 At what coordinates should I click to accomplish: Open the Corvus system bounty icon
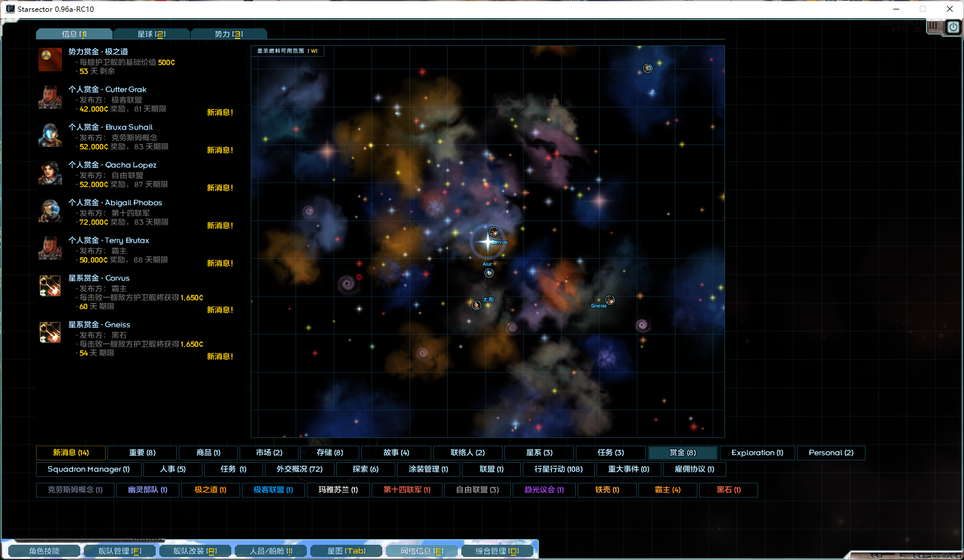pyautogui.click(x=50, y=286)
